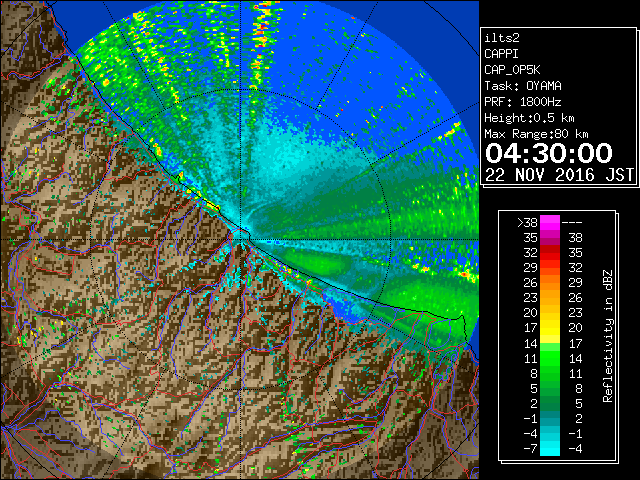Viewport: 640px width, 480px height.
Task: Click the 'ilts2' text in info panel
Action: [502, 38]
